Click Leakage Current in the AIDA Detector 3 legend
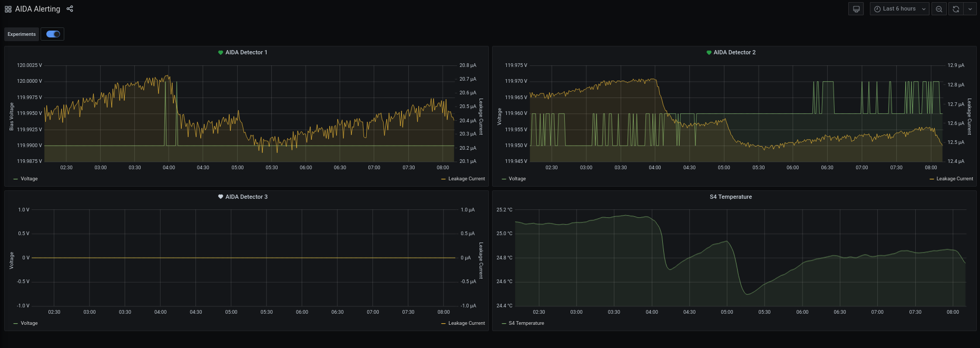 coord(466,323)
